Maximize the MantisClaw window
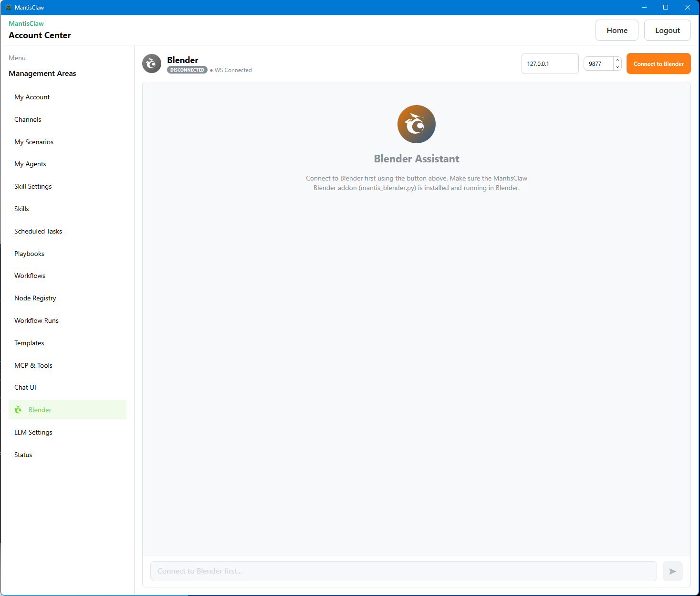 [x=665, y=7]
